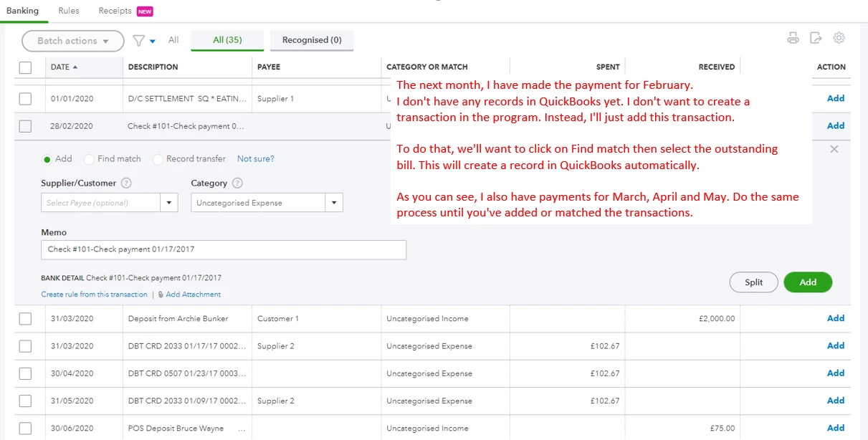Click the Uncategorised Expense category field

[258, 203]
